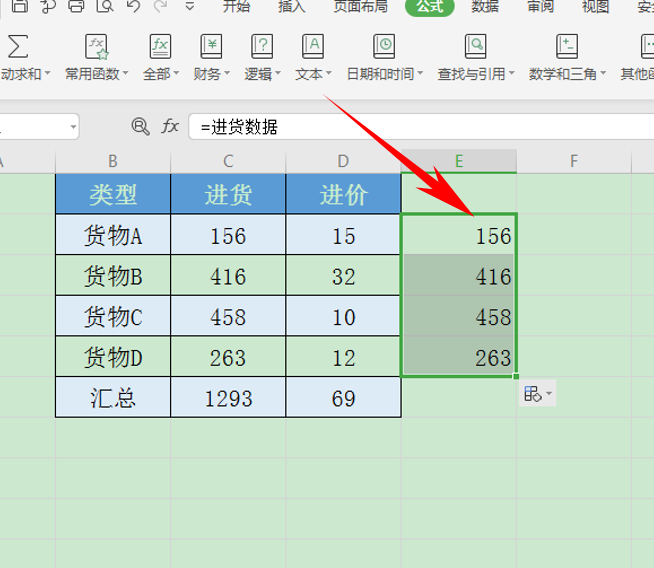Click the AutoSum sigma icon
654x568 pixels.
pyautogui.click(x=18, y=46)
